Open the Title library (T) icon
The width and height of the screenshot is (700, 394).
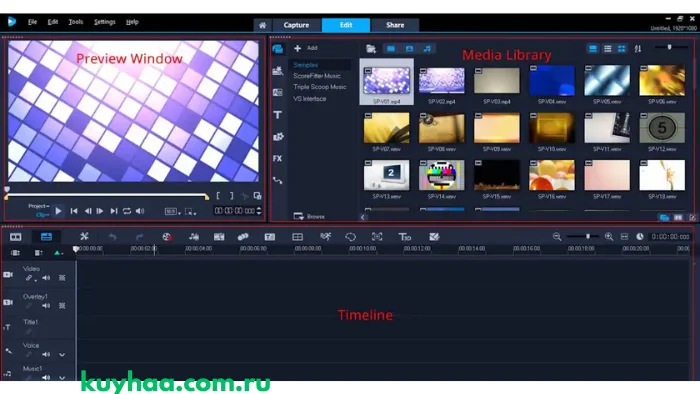click(x=278, y=115)
